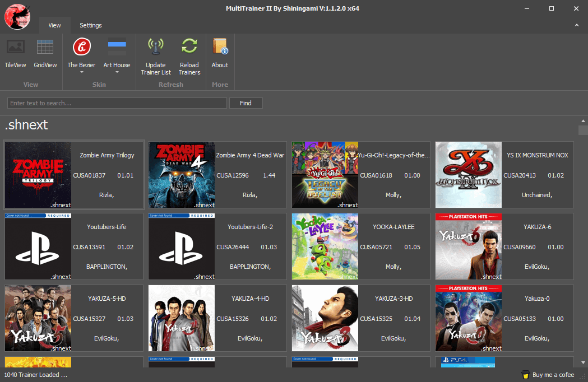Screen dimensions: 588x382
Task: Click the Unchained, author text
Action: click(537, 195)
